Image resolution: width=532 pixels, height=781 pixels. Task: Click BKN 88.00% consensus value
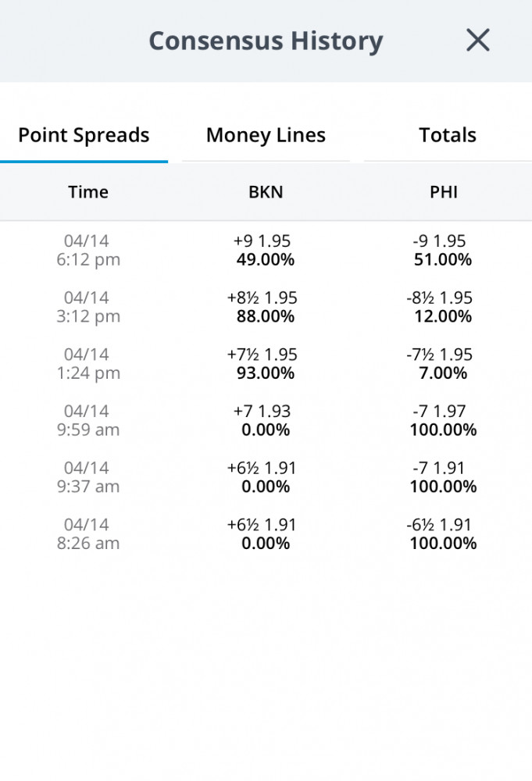pos(266,316)
